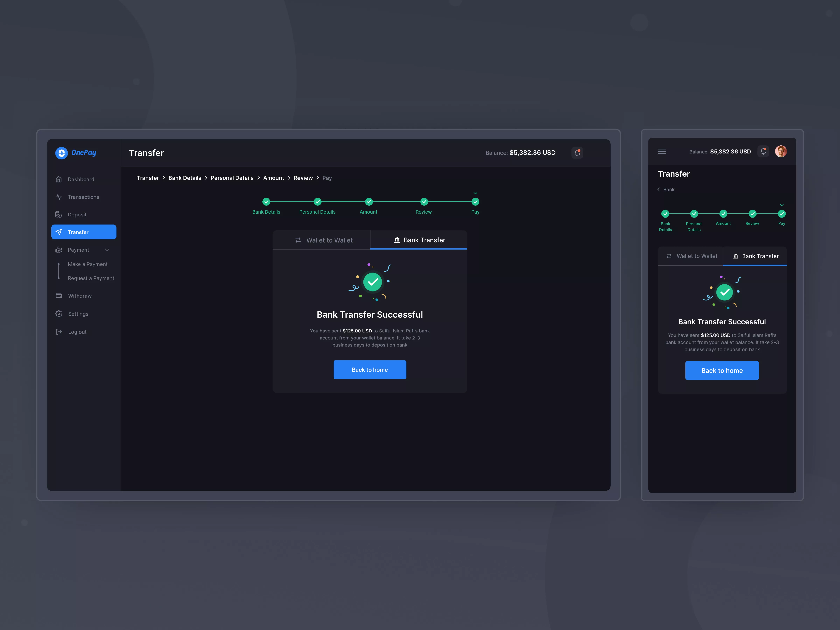Click mobile Personal Details step checkmark
Viewport: 840px width, 630px height.
[x=694, y=213]
